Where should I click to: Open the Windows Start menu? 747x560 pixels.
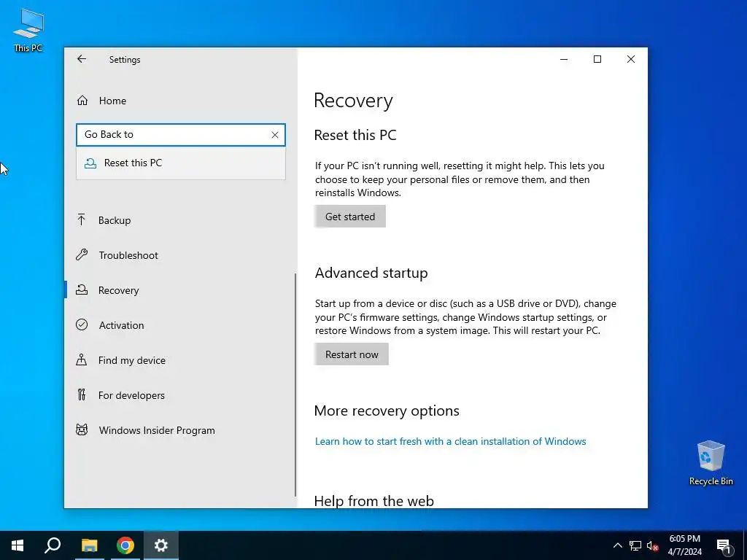click(18, 545)
